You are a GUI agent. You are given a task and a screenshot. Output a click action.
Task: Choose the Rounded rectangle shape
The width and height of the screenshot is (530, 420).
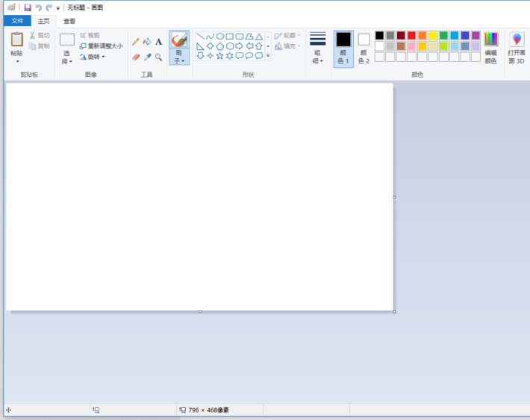[240, 36]
